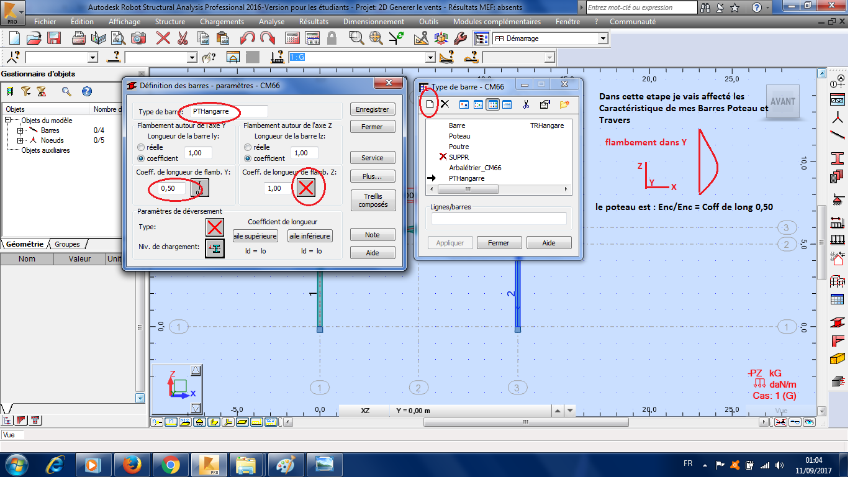
Task: Select the bars diagonal line icon in right toolbar
Action: coord(837,136)
